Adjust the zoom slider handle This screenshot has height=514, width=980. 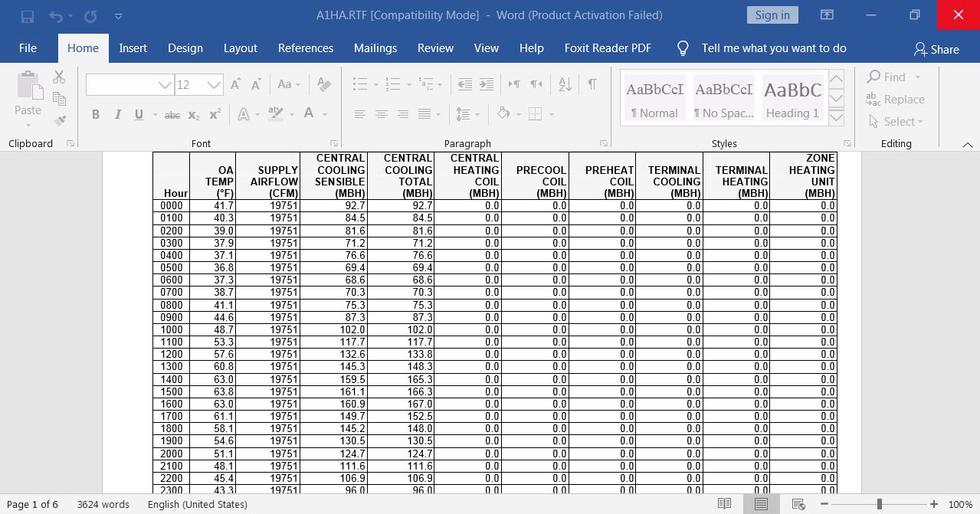(x=879, y=504)
